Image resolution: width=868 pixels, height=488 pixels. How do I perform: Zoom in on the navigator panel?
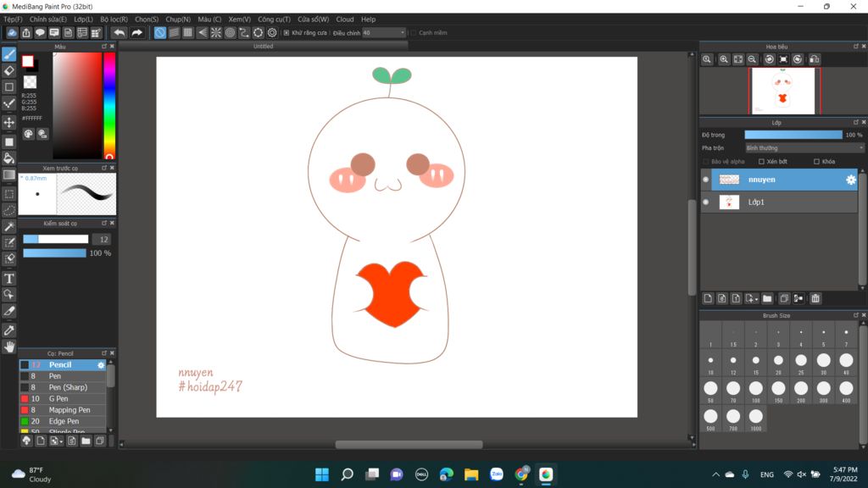[x=724, y=59]
